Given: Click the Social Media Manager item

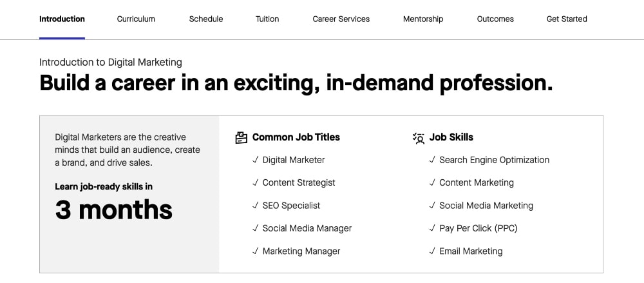Looking at the screenshot, I should 307,228.
